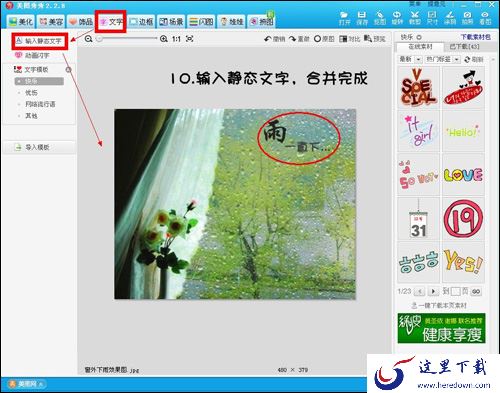This screenshot has width=500, height=393.
Task: Click the 撤销 (Undo) arrow
Action: (x=275, y=39)
